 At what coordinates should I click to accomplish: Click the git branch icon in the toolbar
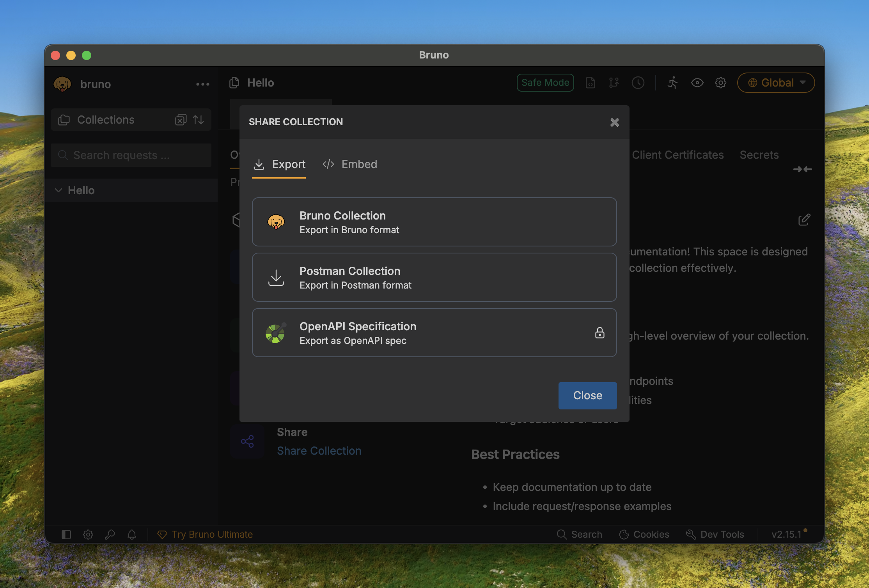tap(614, 83)
